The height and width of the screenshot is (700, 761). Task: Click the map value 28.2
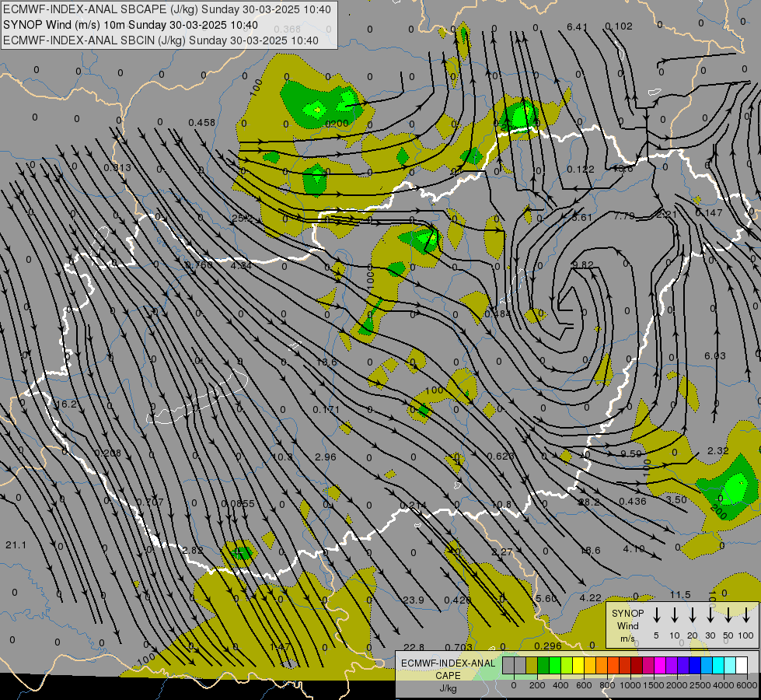click(589, 502)
